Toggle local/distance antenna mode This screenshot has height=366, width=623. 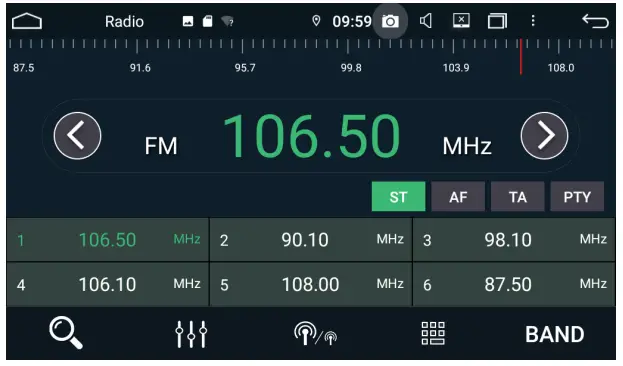(315, 334)
